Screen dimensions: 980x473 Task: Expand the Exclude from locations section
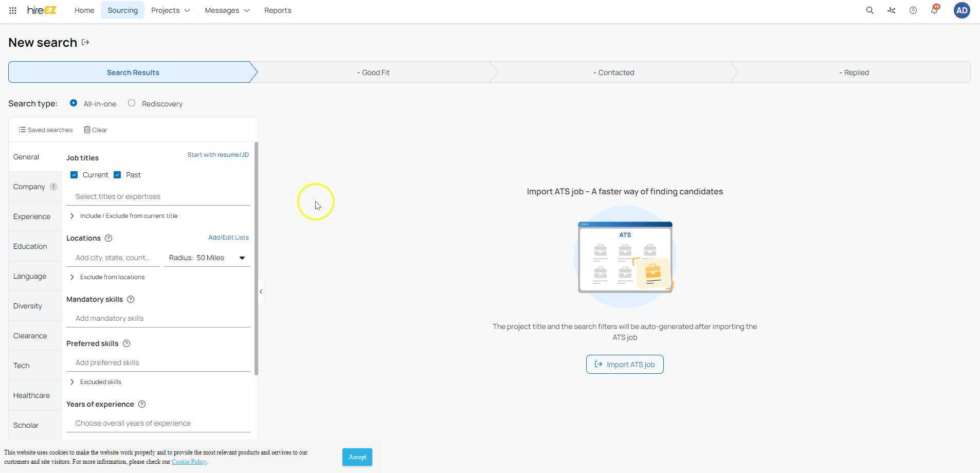point(72,277)
